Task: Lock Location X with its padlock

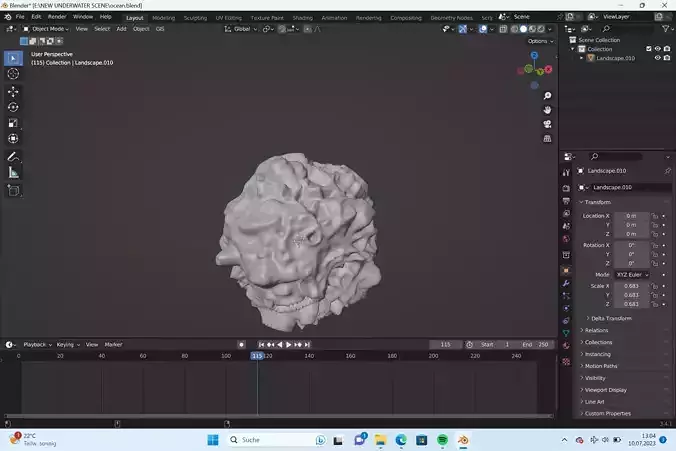Action: pos(654,216)
